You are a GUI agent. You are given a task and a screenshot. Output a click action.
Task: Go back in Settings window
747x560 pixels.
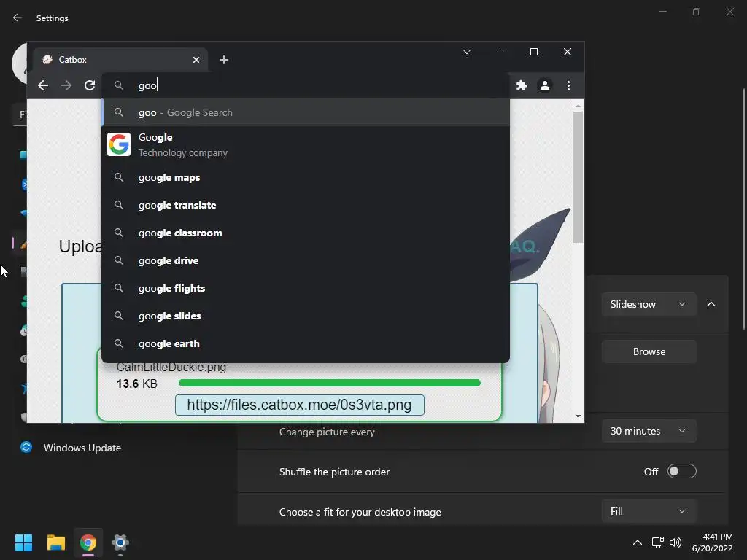(x=18, y=17)
